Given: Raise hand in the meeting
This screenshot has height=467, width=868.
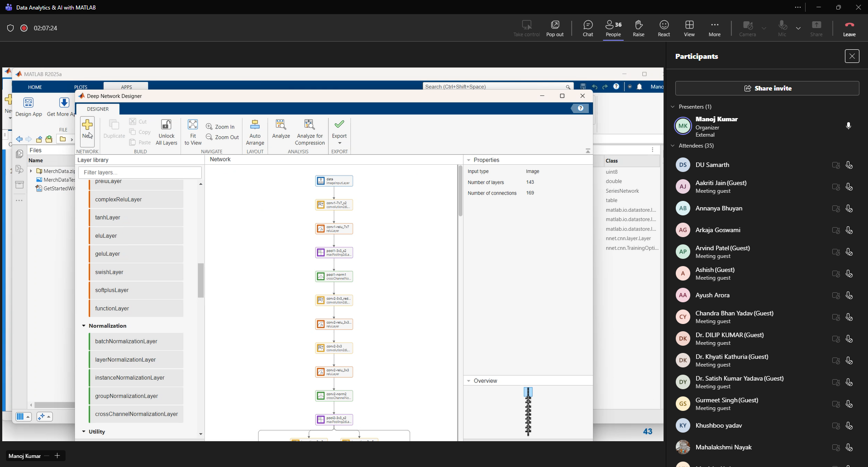Looking at the screenshot, I should 638,28.
